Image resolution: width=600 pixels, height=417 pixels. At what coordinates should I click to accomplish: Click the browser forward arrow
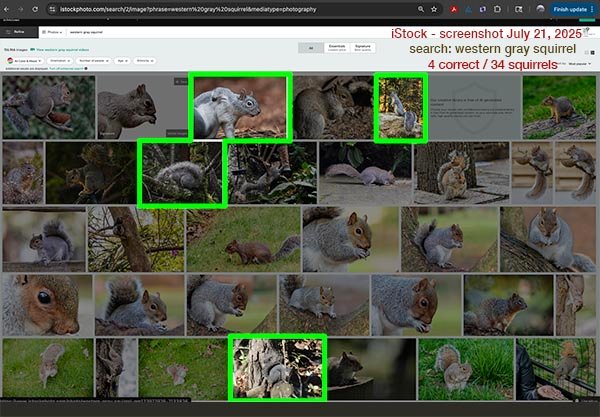pyautogui.click(x=21, y=9)
